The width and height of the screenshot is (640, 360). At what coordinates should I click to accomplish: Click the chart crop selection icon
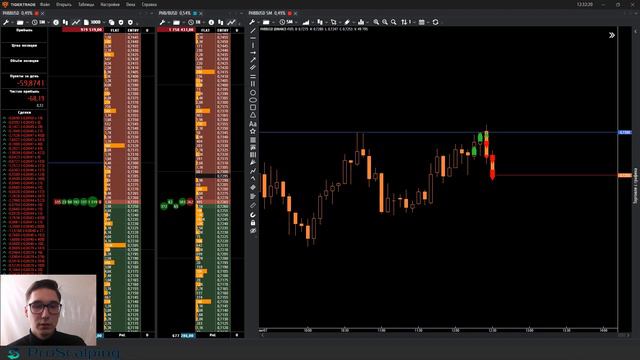pyautogui.click(x=333, y=22)
